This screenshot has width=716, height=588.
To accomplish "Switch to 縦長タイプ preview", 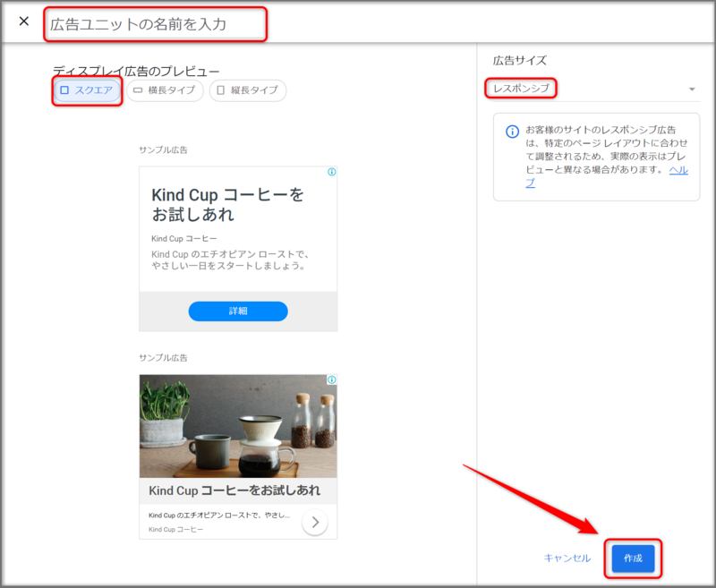I will click(x=248, y=90).
